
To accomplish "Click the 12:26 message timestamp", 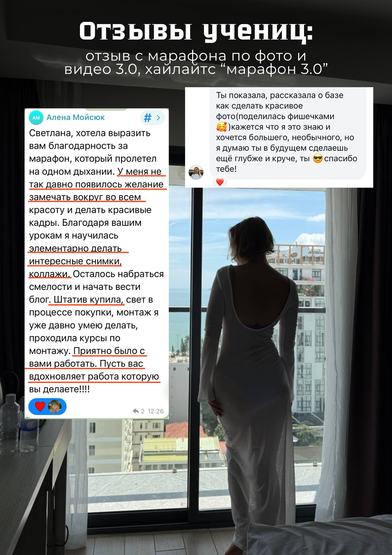I will coord(156,411).
